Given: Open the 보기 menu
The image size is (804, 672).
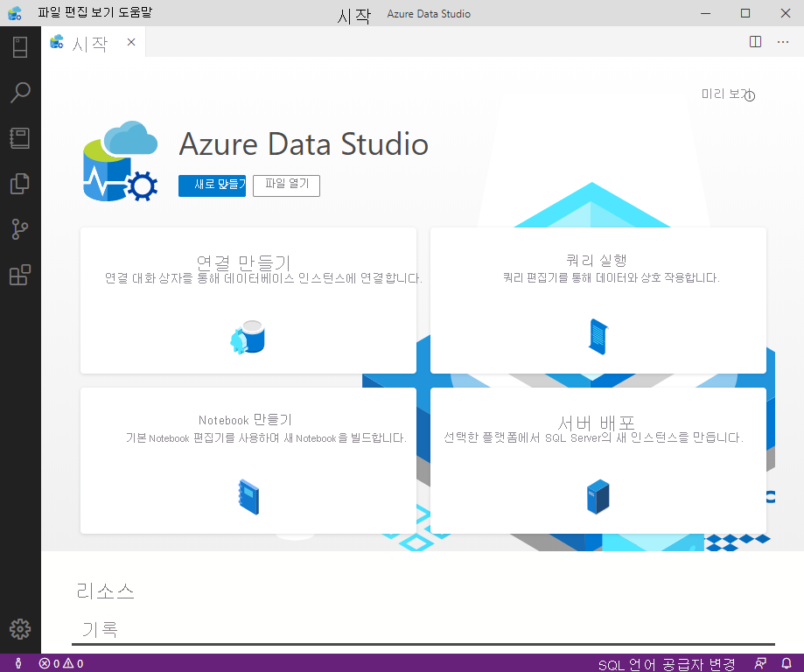Looking at the screenshot, I should [x=103, y=12].
